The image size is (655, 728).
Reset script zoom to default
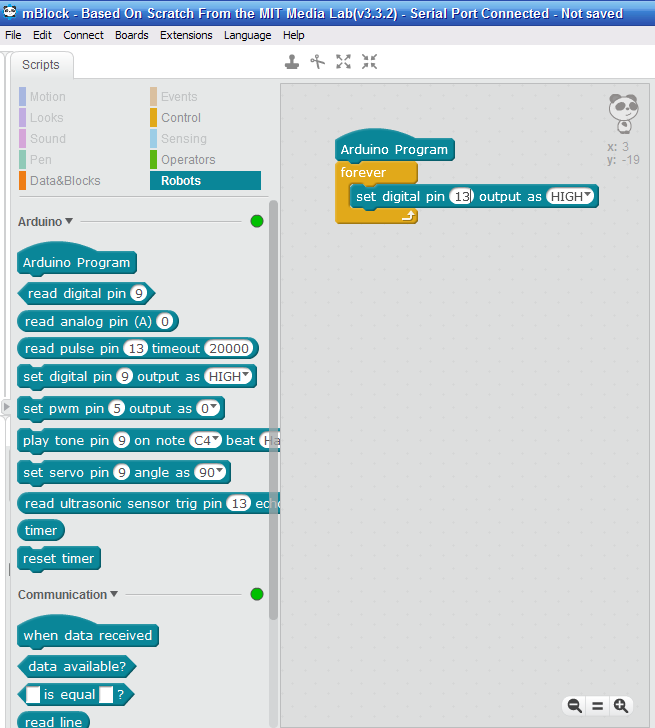(x=597, y=706)
